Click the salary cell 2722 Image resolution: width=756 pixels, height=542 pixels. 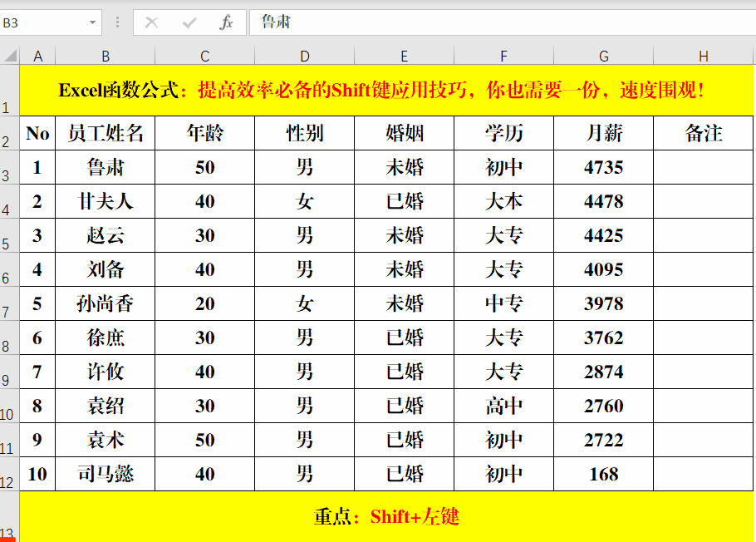[604, 440]
